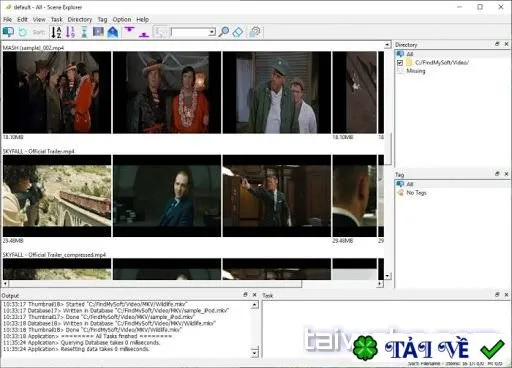Viewport: 512px width, 368px height.
Task: Float the Output panel
Action: [245, 295]
